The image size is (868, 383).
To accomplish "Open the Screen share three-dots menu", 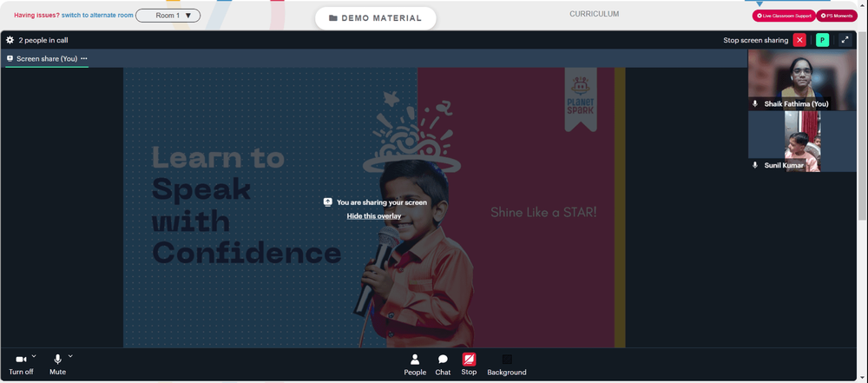I will click(84, 58).
